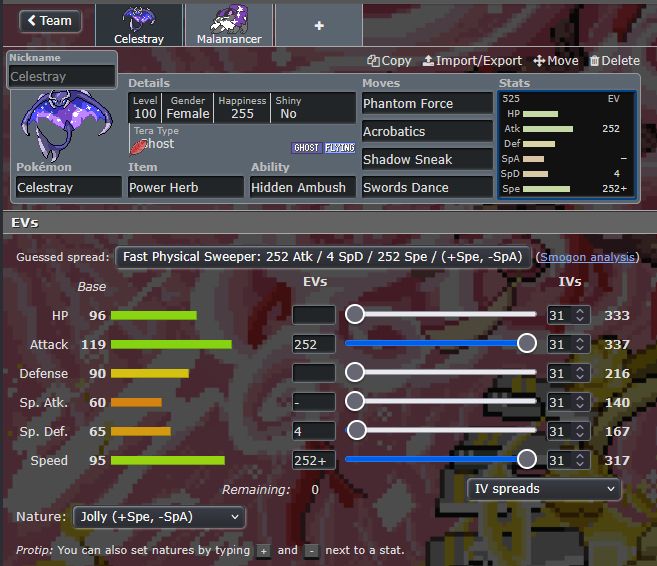Viewport: 657px width, 566px height.
Task: Click the Sp. Atk. EV slider handle
Action: (x=355, y=401)
